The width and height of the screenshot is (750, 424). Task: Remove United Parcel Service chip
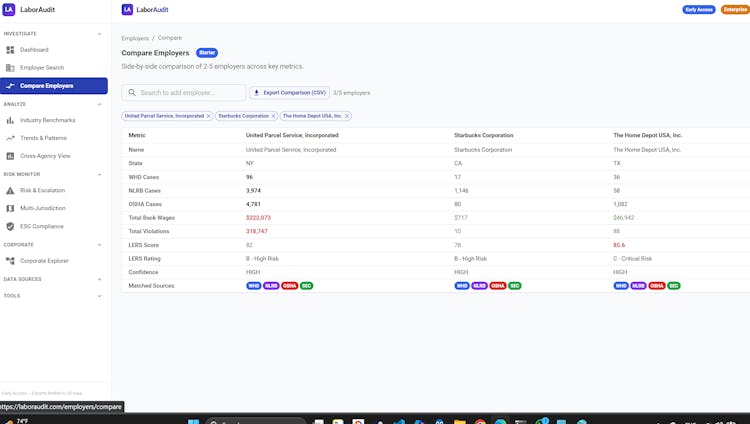pyautogui.click(x=208, y=116)
